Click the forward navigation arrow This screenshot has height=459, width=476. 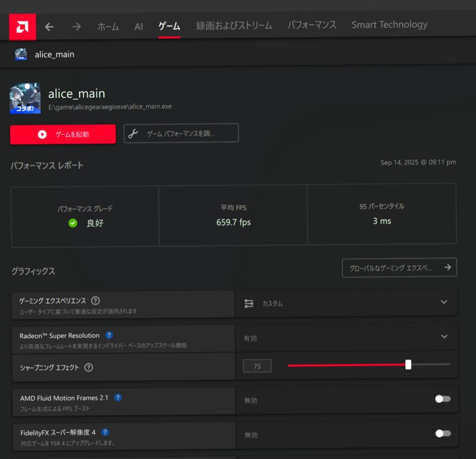[x=77, y=27]
